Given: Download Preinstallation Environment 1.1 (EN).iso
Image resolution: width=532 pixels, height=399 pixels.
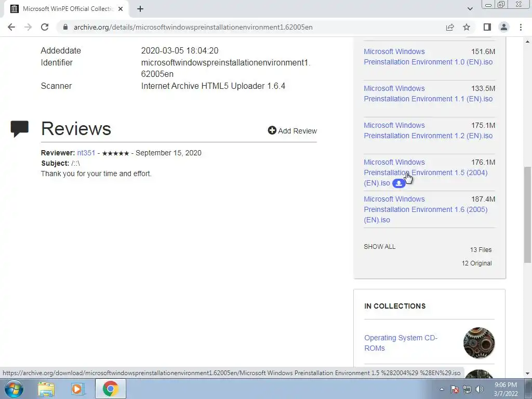Looking at the screenshot, I should 428,94.
